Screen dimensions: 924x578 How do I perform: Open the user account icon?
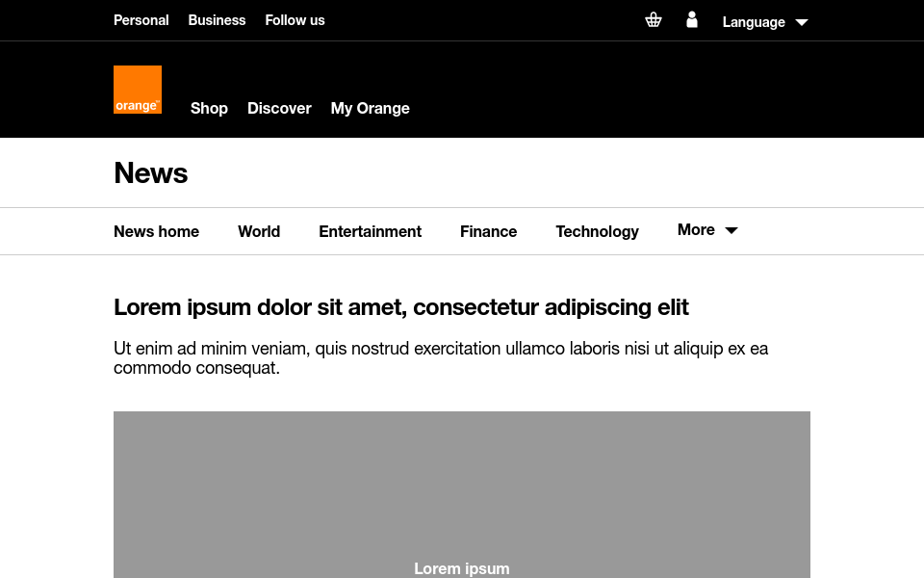[x=692, y=20]
